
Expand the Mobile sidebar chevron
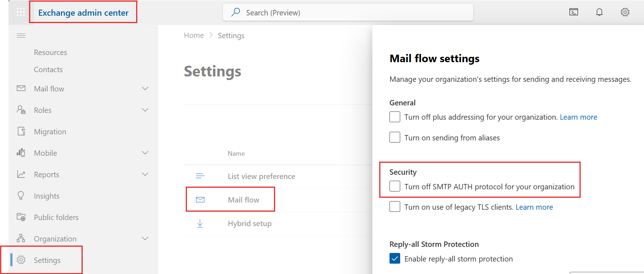(145, 153)
